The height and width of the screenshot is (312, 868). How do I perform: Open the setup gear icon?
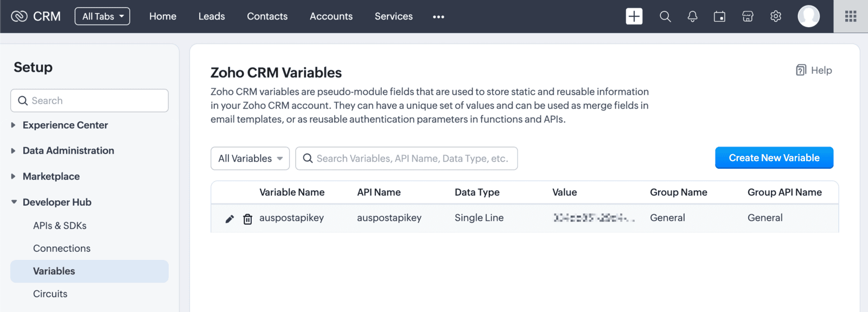776,16
